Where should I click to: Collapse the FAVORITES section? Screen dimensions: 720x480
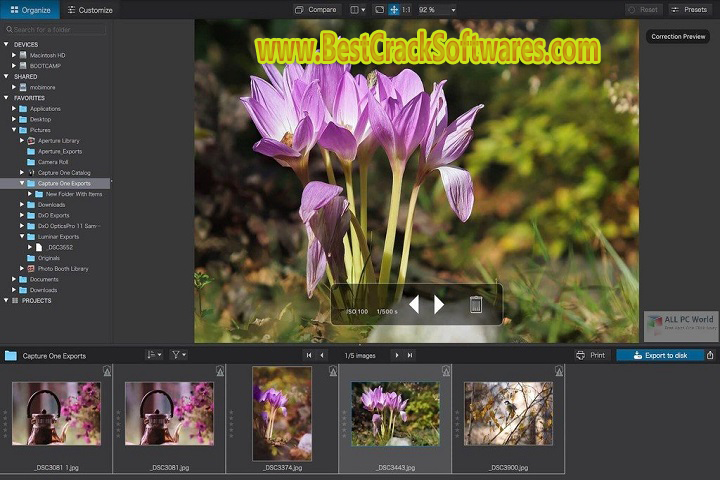[6, 98]
